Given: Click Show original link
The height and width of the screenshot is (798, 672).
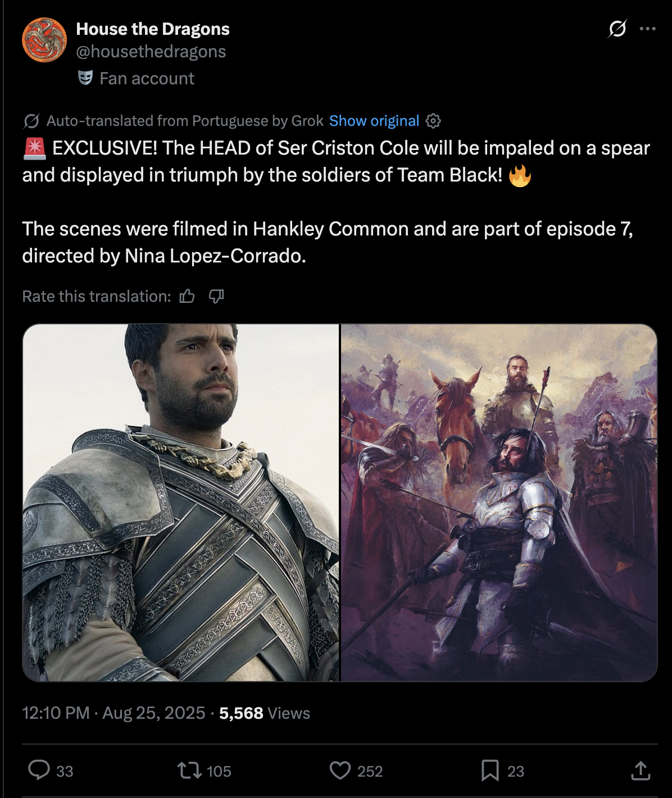Looking at the screenshot, I should [x=374, y=121].
